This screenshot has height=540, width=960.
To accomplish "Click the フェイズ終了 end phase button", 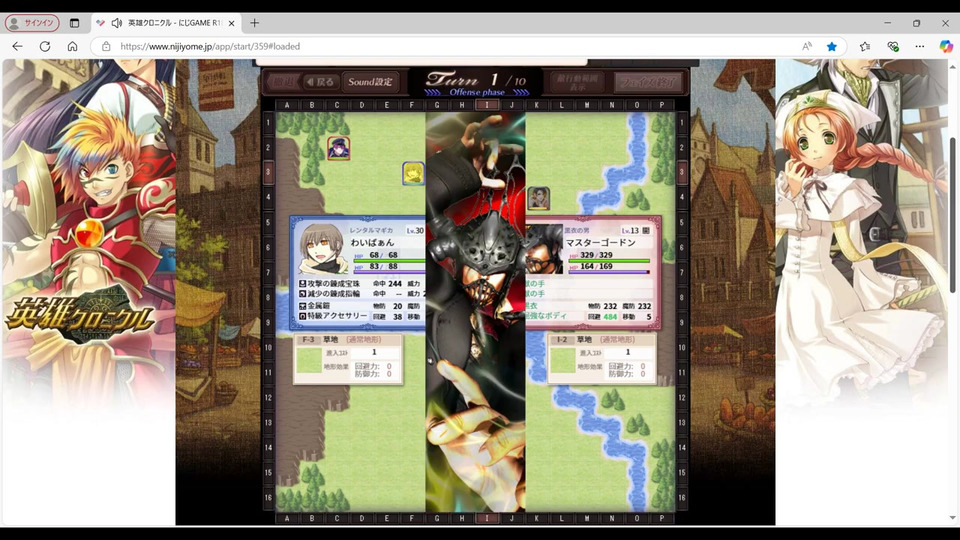I will [x=647, y=82].
